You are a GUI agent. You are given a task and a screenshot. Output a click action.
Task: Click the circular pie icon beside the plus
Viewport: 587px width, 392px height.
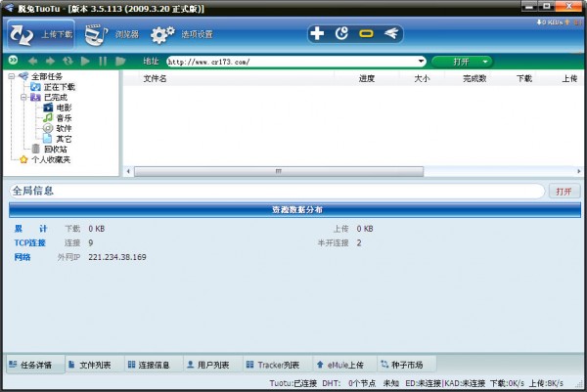tap(341, 34)
